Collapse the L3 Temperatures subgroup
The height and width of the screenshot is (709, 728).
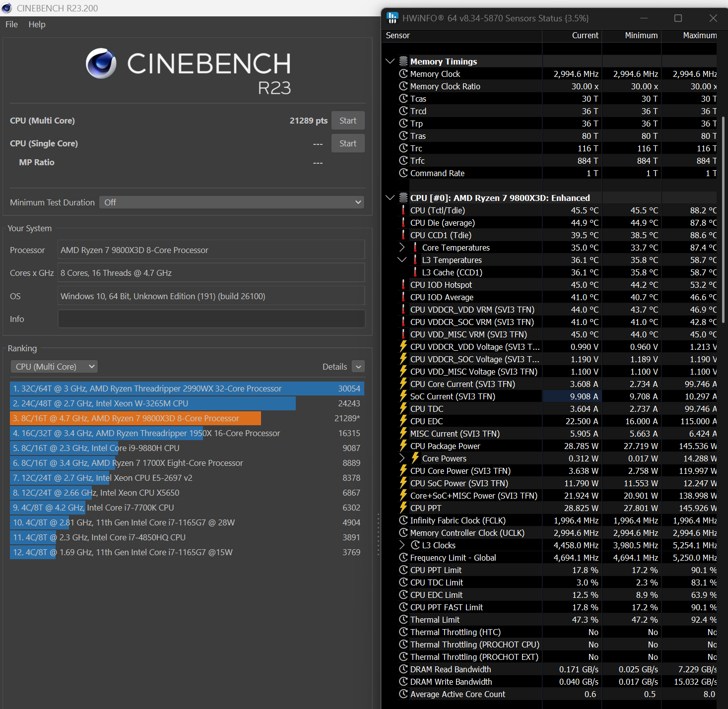pyautogui.click(x=402, y=259)
